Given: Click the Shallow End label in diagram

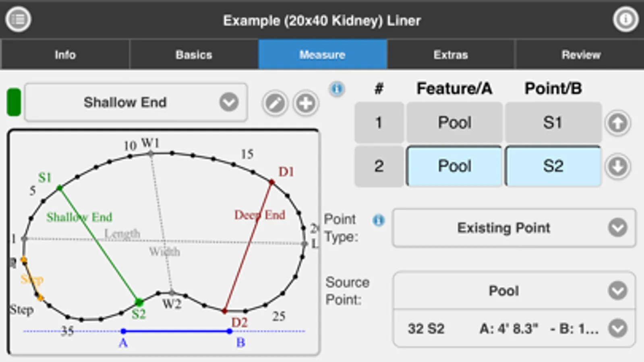Looking at the screenshot, I should [x=79, y=217].
